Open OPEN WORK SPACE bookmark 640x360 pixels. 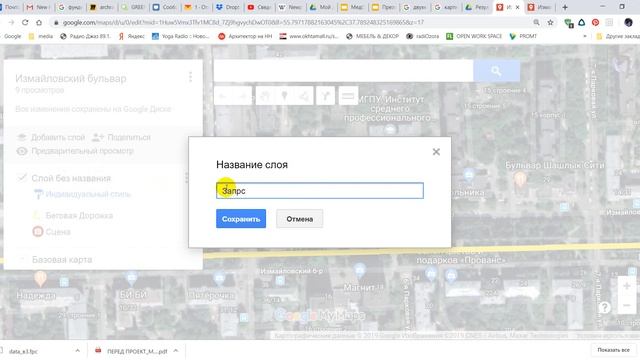474,36
